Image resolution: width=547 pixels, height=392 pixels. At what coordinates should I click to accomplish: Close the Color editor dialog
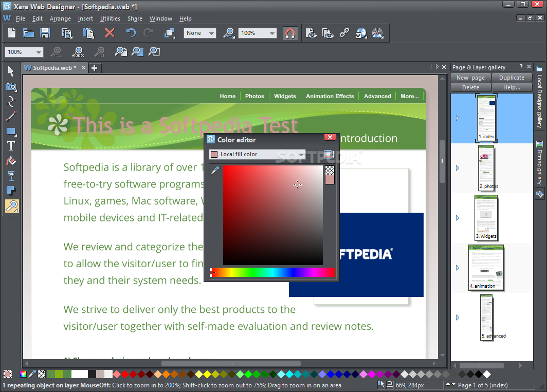coord(330,137)
